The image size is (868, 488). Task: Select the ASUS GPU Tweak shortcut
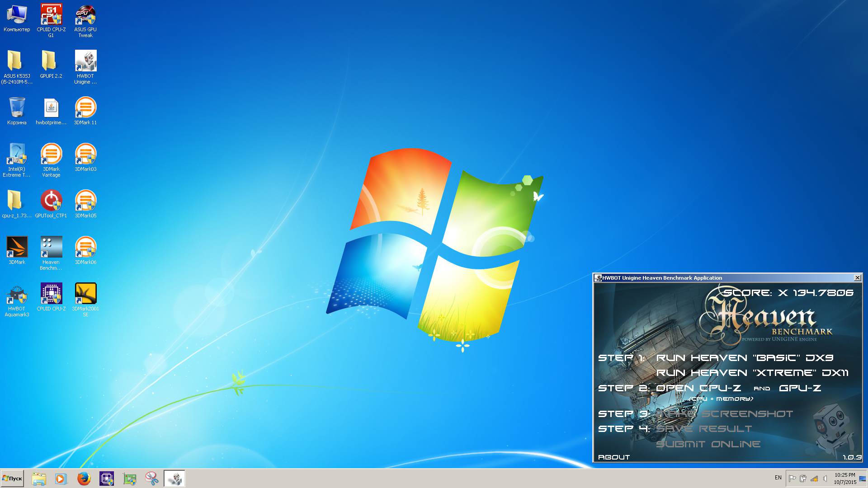tap(85, 21)
